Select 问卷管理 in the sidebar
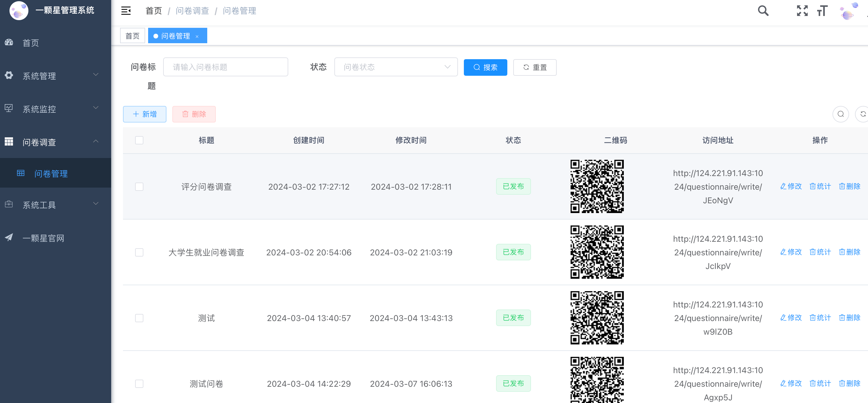 (56, 173)
